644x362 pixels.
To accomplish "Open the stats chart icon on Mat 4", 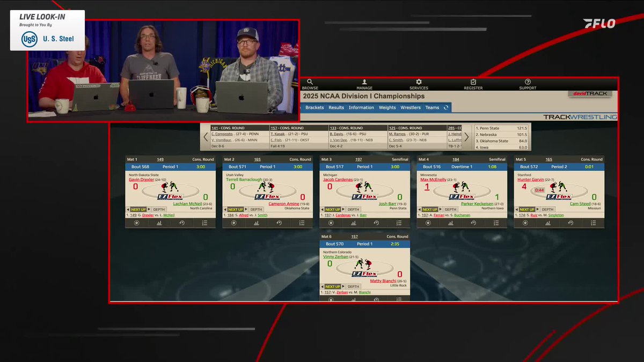I will 451,223.
